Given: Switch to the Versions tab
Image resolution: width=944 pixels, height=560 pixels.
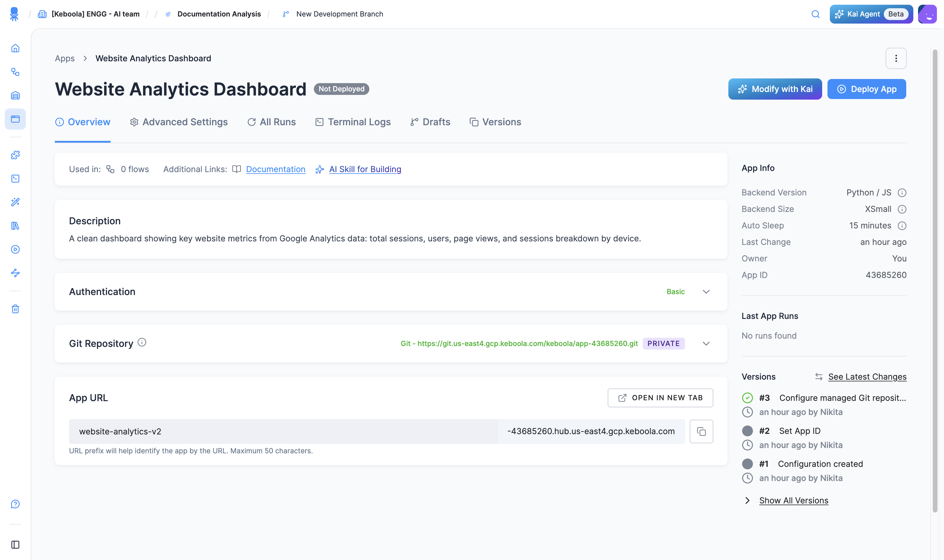Looking at the screenshot, I should click(495, 122).
